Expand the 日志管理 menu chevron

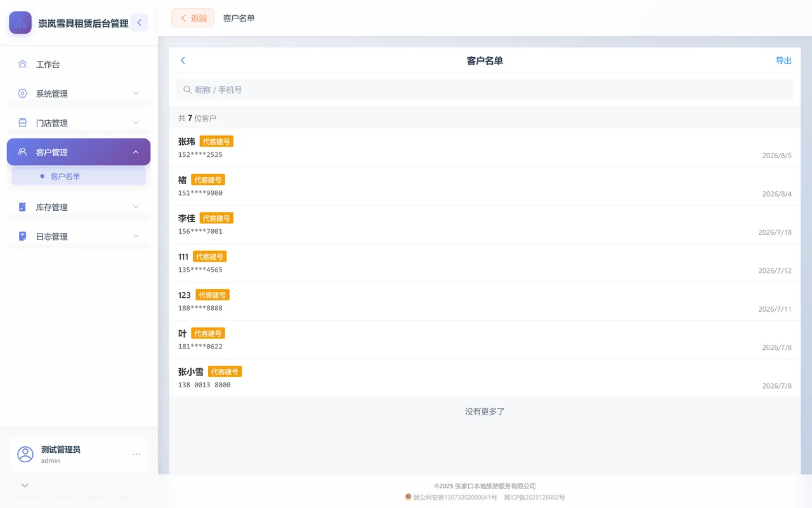[x=136, y=236]
